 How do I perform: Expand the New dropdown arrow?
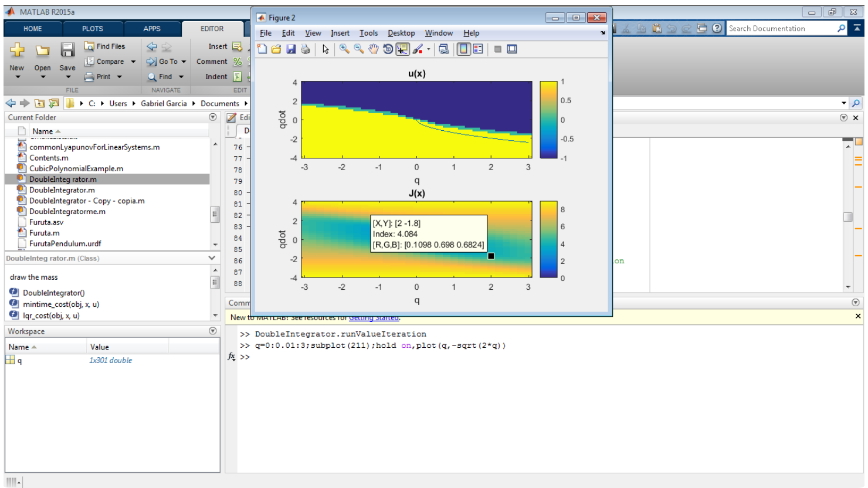pos(17,77)
